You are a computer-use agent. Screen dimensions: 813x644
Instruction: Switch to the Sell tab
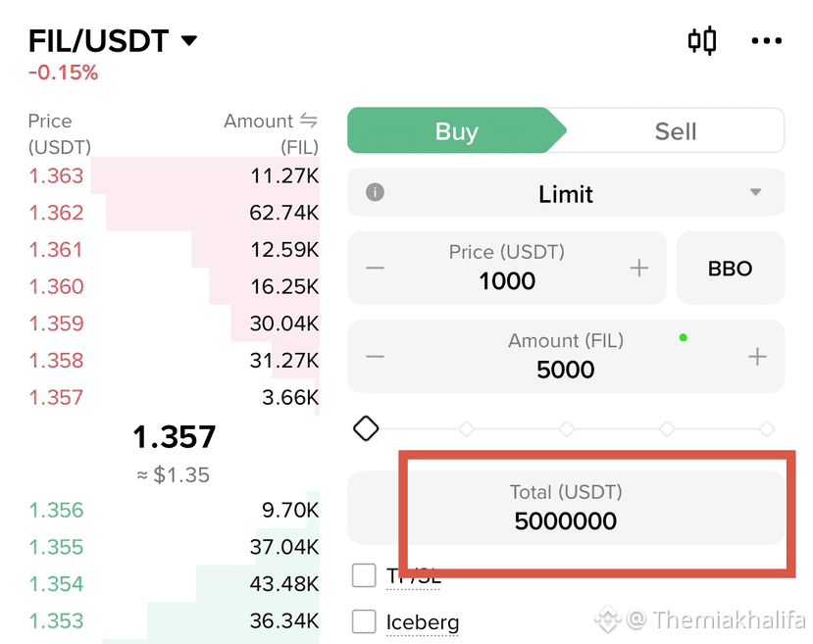[x=675, y=130]
